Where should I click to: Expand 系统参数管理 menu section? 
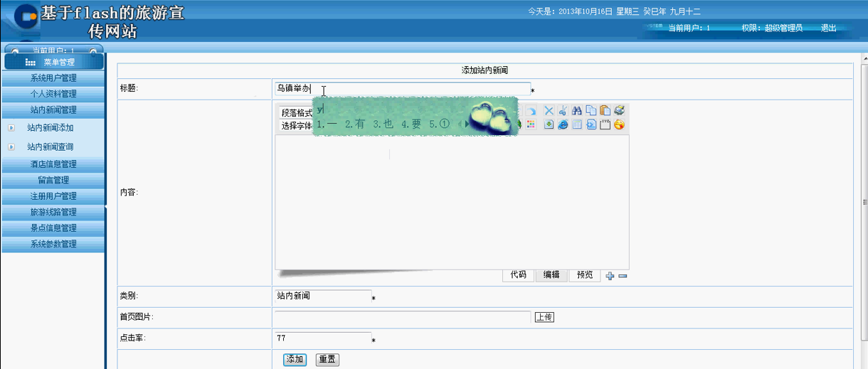coord(53,244)
